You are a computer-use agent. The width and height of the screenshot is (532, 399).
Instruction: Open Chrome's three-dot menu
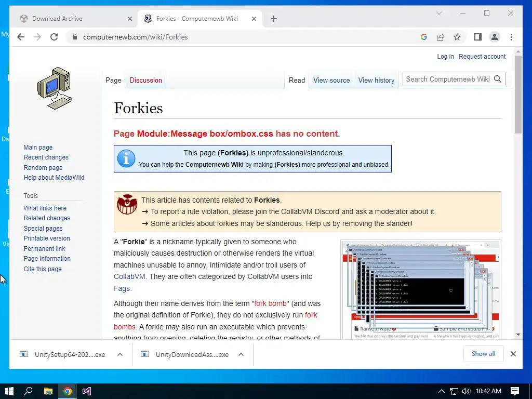511,37
